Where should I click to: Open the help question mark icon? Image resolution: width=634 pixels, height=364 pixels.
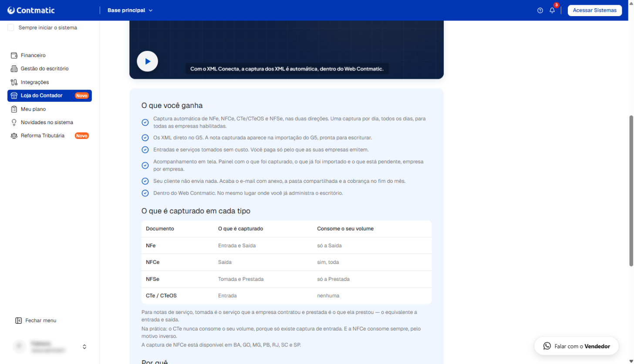click(540, 10)
